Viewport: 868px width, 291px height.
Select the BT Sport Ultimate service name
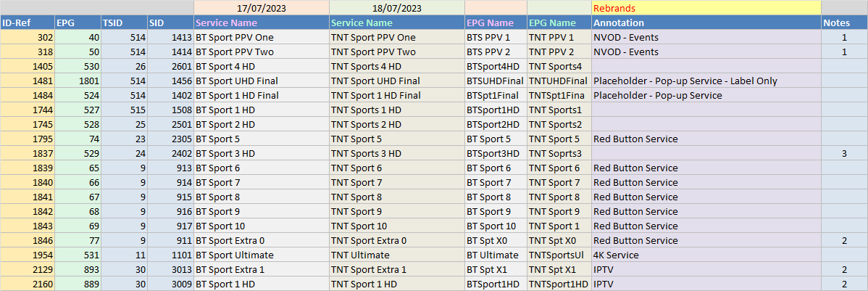click(261, 255)
